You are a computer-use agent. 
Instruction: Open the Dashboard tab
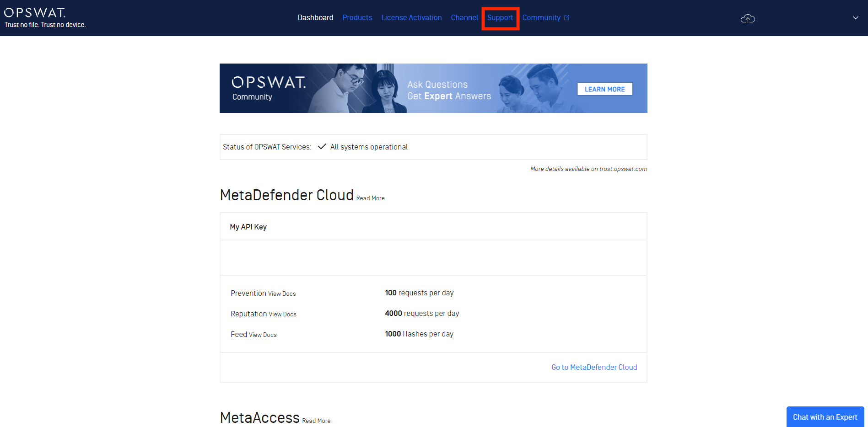[x=315, y=17]
